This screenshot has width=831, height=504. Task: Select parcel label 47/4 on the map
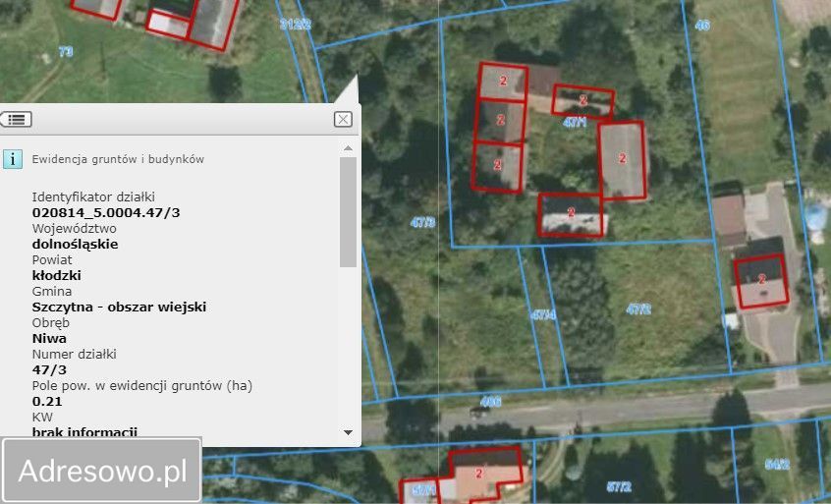click(x=543, y=315)
